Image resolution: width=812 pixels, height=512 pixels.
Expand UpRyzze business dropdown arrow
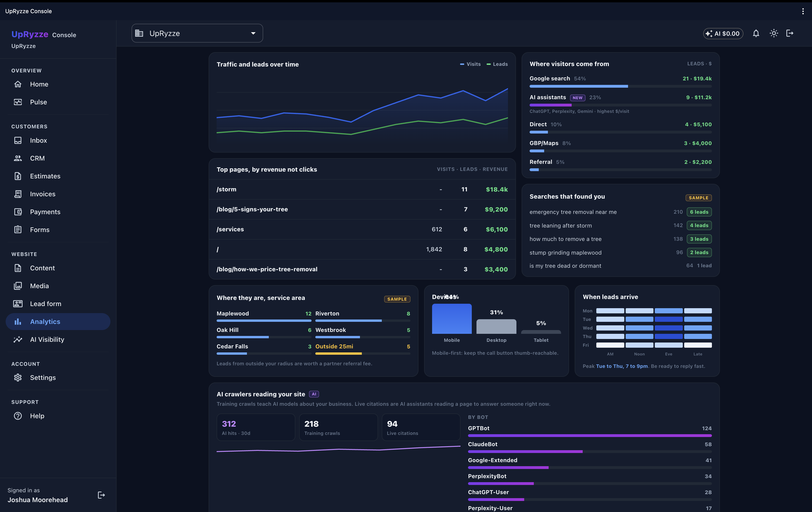253,33
